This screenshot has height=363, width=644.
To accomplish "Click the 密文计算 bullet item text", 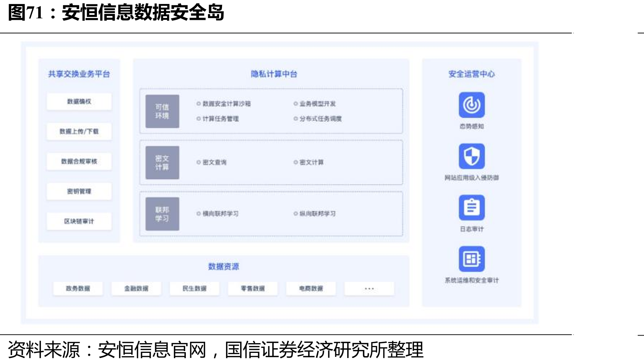I will tap(308, 162).
